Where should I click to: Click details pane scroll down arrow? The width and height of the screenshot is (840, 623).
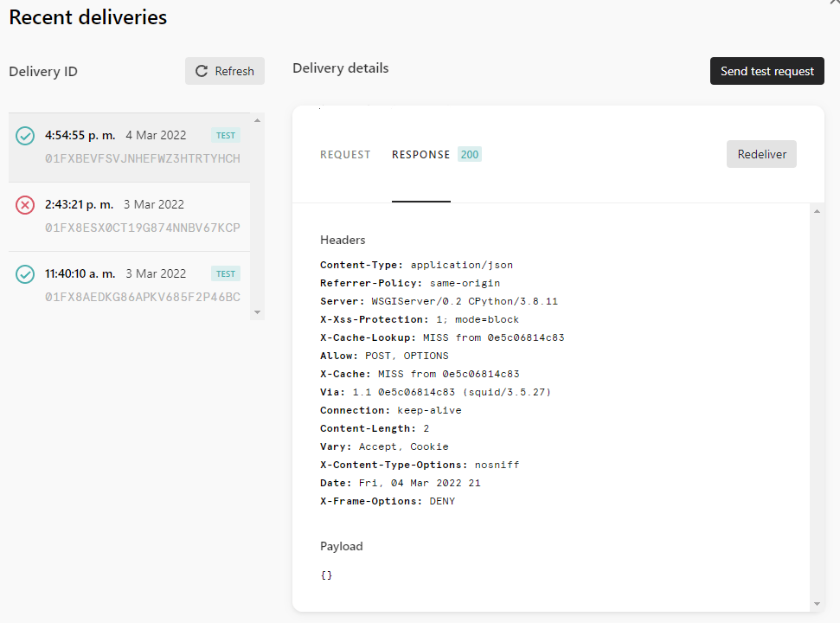[817, 604]
